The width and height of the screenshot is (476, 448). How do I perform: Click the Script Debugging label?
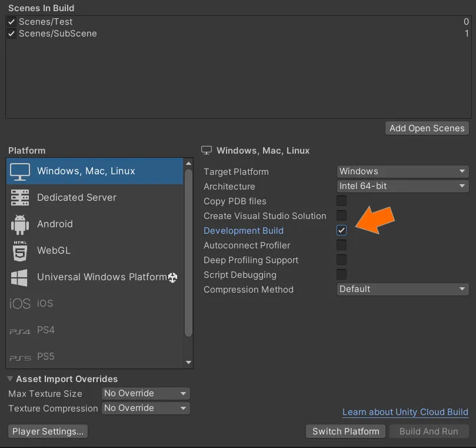(240, 275)
